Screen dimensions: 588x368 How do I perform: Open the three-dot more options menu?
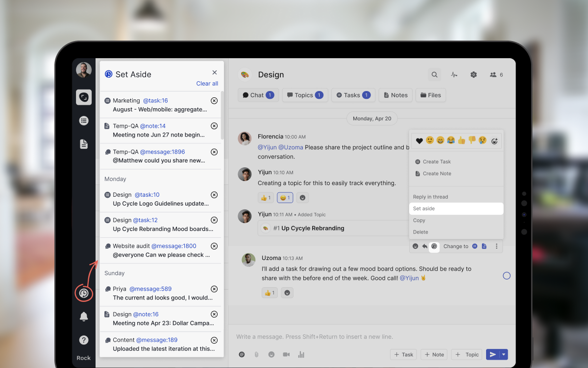coord(496,246)
